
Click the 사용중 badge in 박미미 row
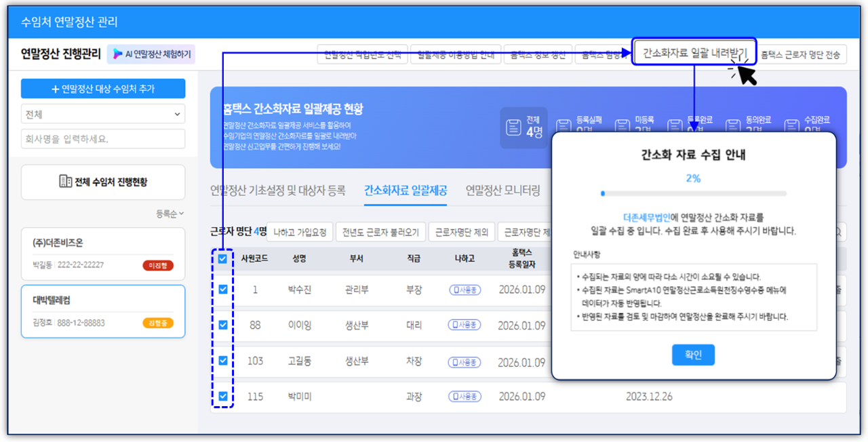coord(465,396)
